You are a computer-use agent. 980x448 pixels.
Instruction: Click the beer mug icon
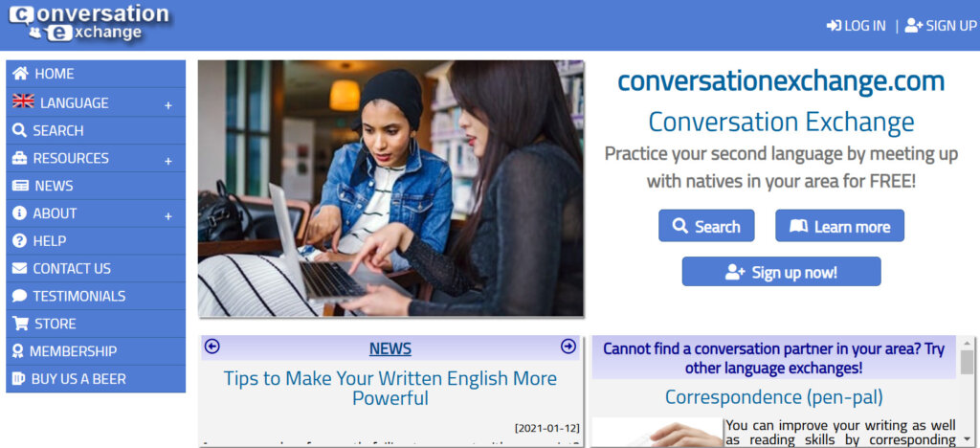[x=19, y=379]
